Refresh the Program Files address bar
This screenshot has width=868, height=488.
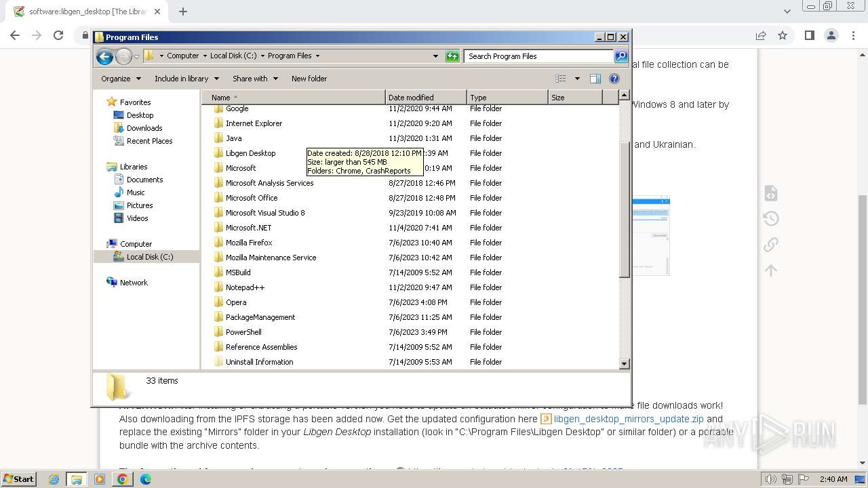452,56
